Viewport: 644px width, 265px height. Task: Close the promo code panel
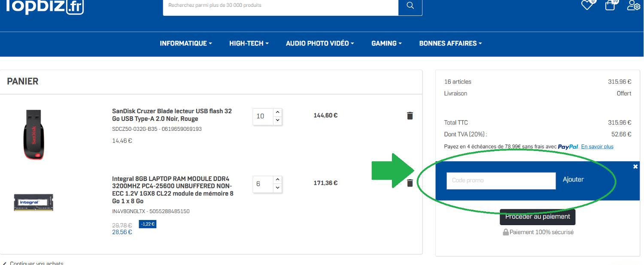tap(635, 167)
